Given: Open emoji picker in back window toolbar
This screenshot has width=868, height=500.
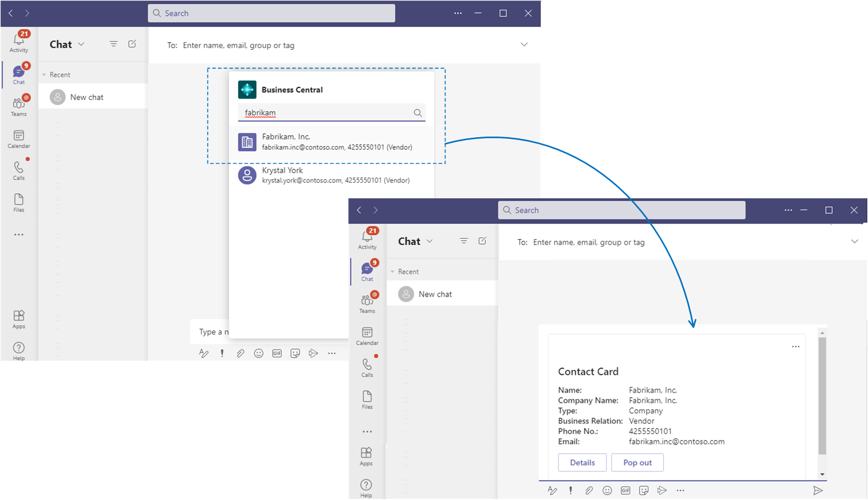Looking at the screenshot, I should 258,353.
